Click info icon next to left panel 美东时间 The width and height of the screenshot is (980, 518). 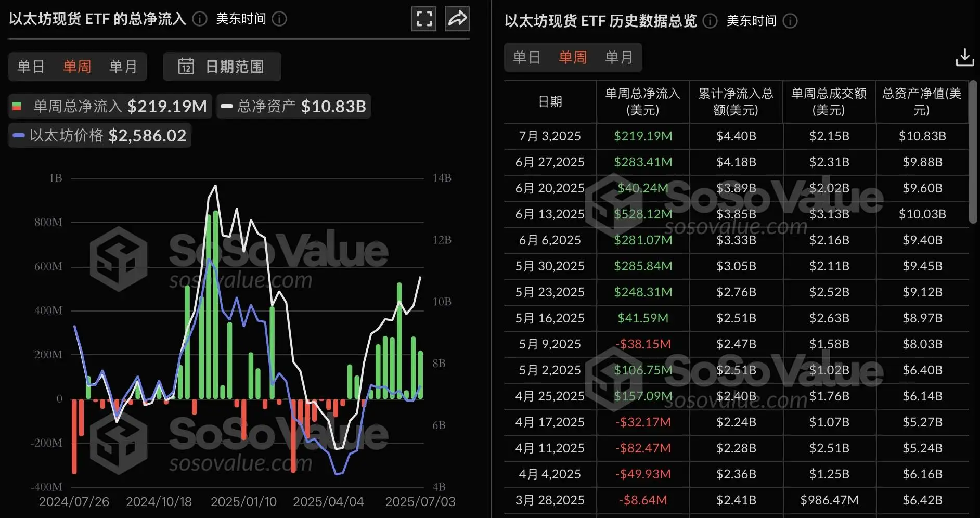tap(279, 20)
